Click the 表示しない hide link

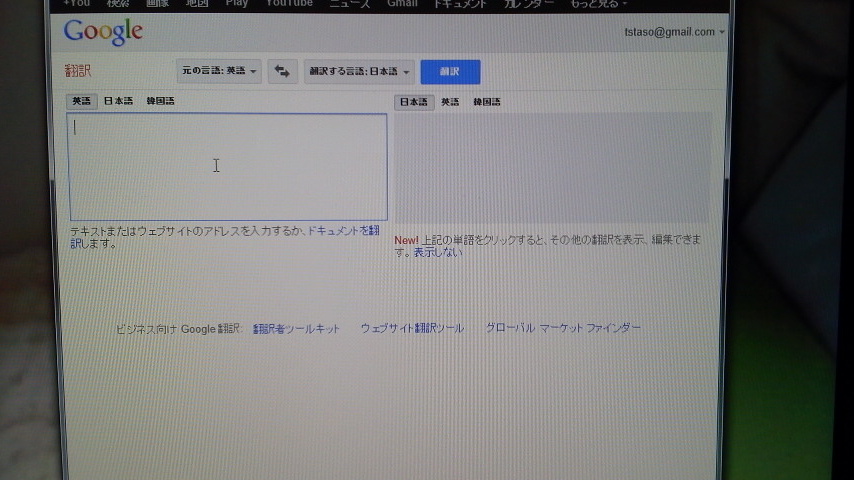pyautogui.click(x=438, y=253)
